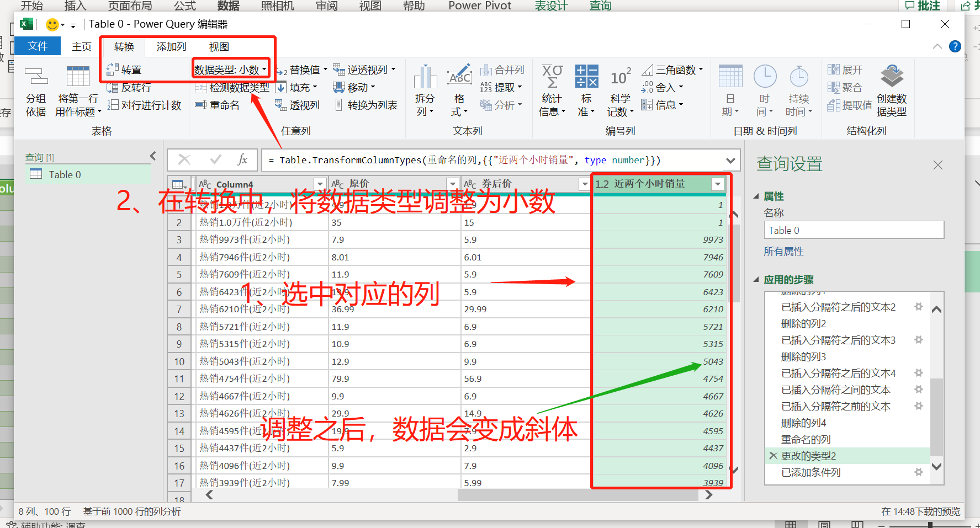
Task: Click the Standard (标准) calculator icon
Action: (586, 77)
